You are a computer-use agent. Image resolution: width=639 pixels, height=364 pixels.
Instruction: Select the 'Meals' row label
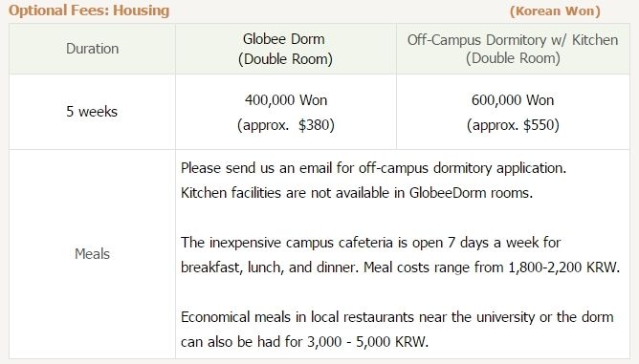tap(92, 254)
